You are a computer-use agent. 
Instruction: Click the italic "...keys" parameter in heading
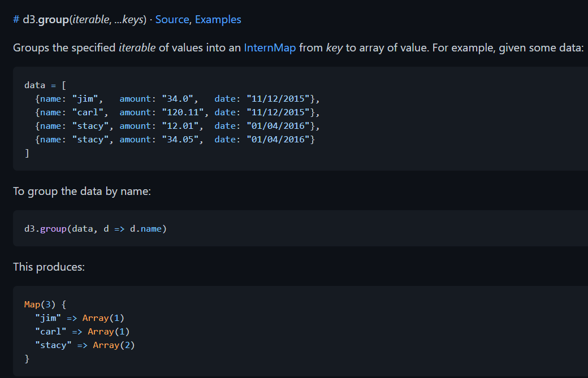tap(130, 20)
